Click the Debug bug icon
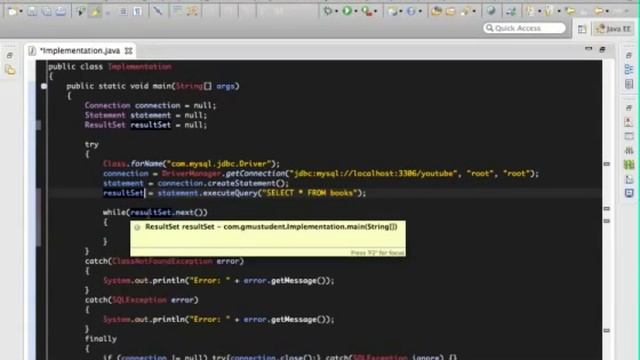Screen dimensions: 640x360 click(x=327, y=11)
